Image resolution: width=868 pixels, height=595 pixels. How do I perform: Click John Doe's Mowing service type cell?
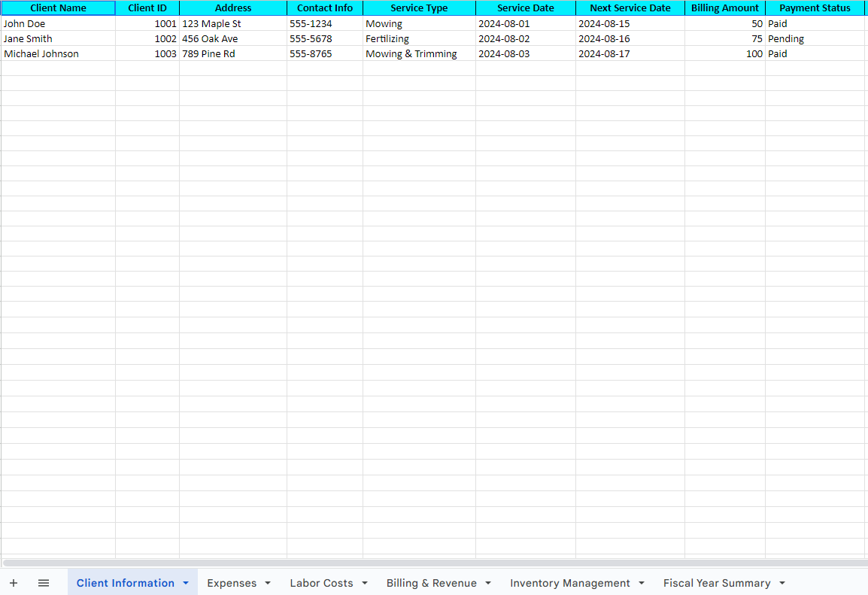point(419,24)
